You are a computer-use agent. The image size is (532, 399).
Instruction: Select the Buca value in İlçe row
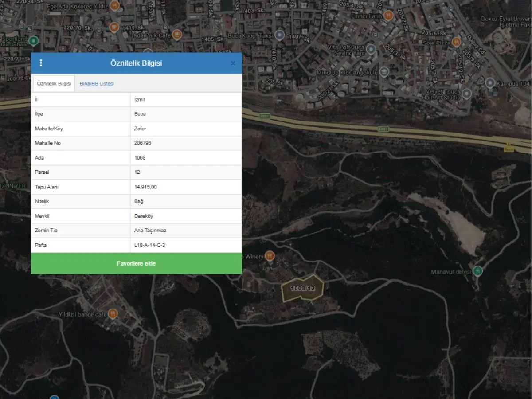click(140, 114)
